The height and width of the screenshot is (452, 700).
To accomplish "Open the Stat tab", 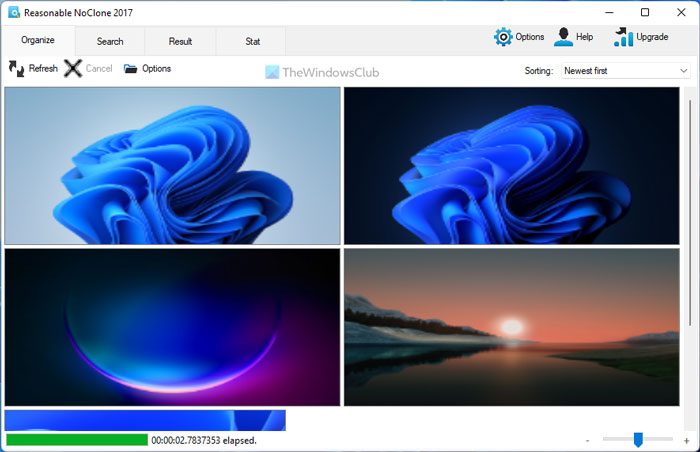I will 252,41.
